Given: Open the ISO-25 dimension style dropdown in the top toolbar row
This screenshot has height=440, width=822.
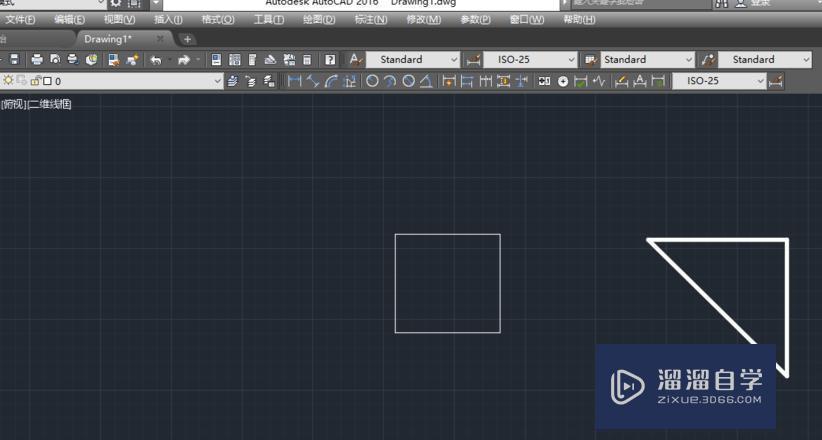Looking at the screenshot, I should (571, 60).
